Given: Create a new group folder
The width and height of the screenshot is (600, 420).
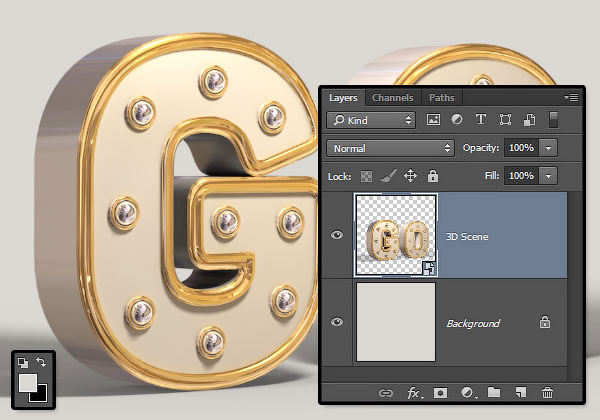Looking at the screenshot, I should (x=493, y=393).
